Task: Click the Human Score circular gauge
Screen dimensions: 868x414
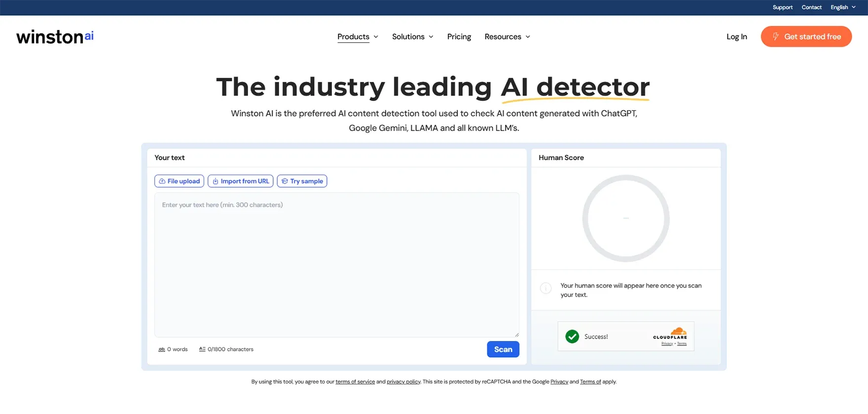Action: 626,218
